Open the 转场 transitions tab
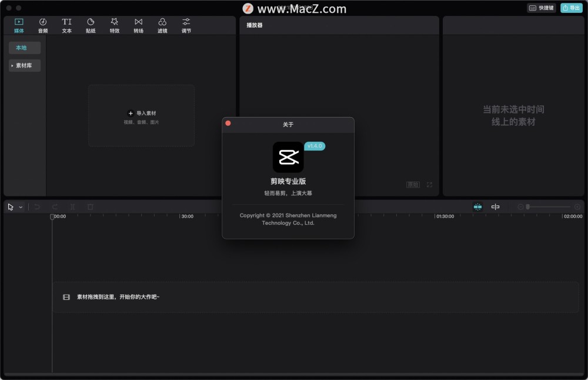Screen dimensions: 588x380 point(138,25)
